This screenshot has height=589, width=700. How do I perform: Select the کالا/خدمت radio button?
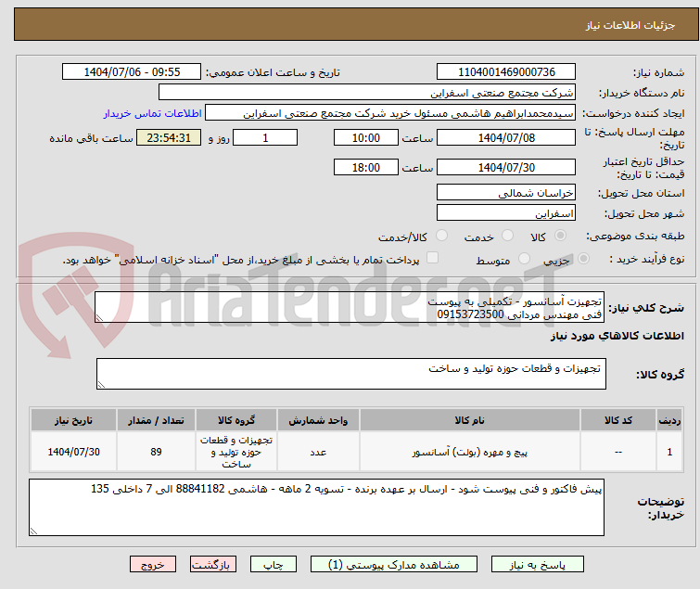(x=441, y=236)
